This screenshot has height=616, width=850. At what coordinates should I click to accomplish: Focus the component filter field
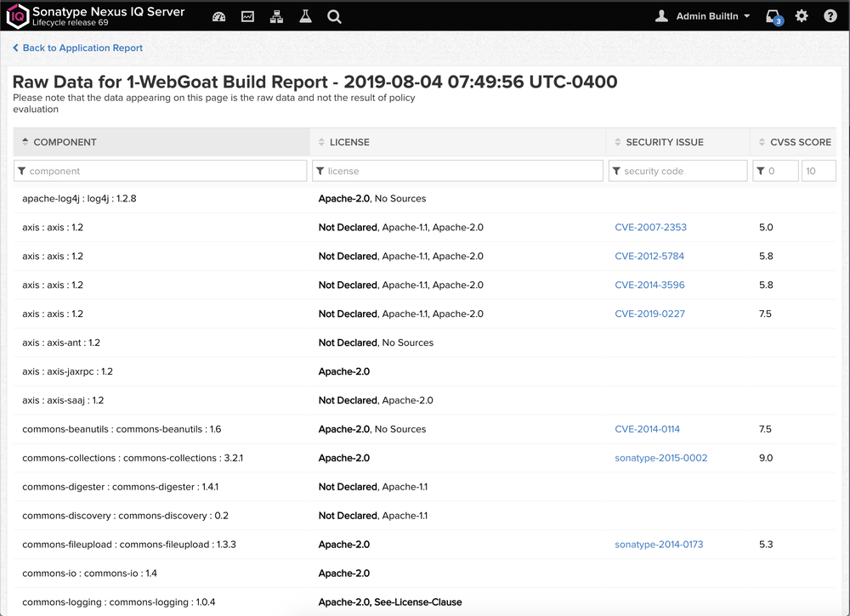161,171
